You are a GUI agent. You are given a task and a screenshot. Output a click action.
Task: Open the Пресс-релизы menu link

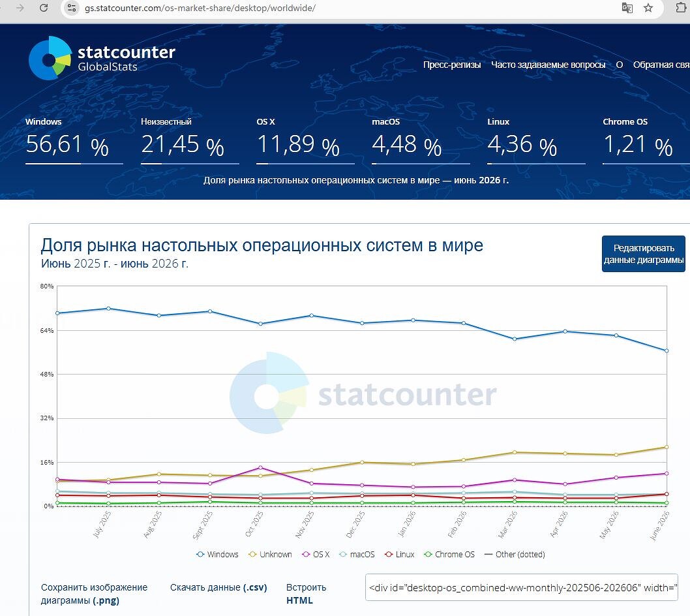[x=452, y=65]
